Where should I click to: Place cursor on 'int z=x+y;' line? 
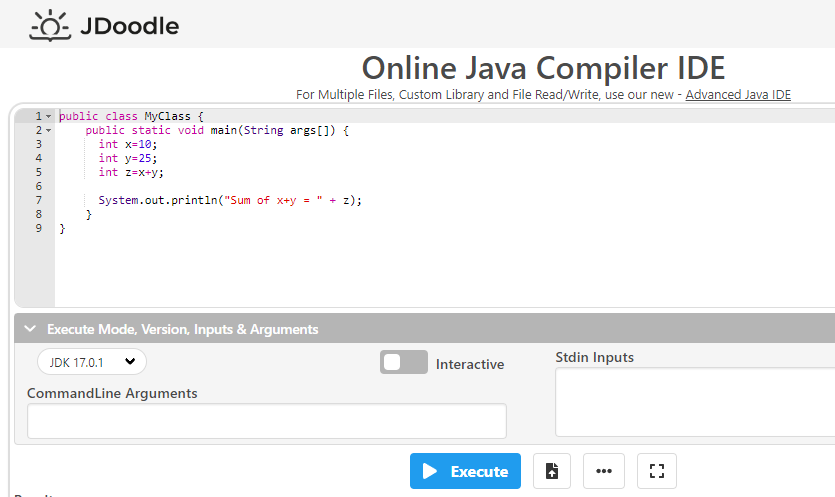tap(131, 172)
